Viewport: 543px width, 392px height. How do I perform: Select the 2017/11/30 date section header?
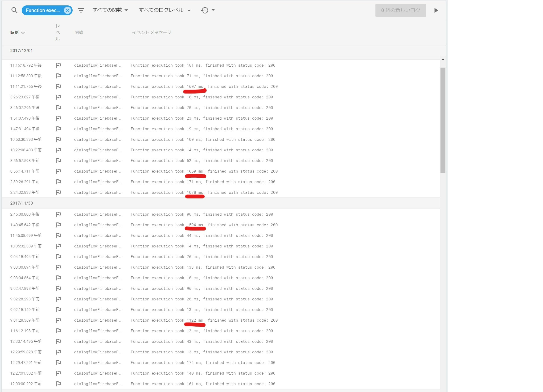tap(21, 203)
